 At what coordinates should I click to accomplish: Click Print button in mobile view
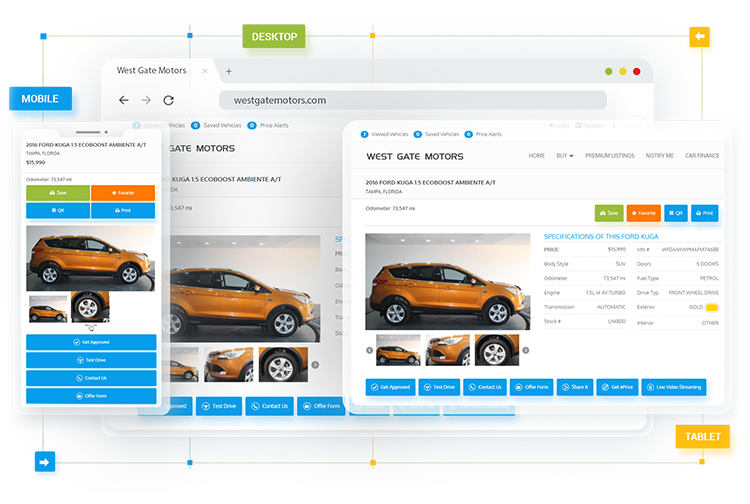tap(123, 210)
